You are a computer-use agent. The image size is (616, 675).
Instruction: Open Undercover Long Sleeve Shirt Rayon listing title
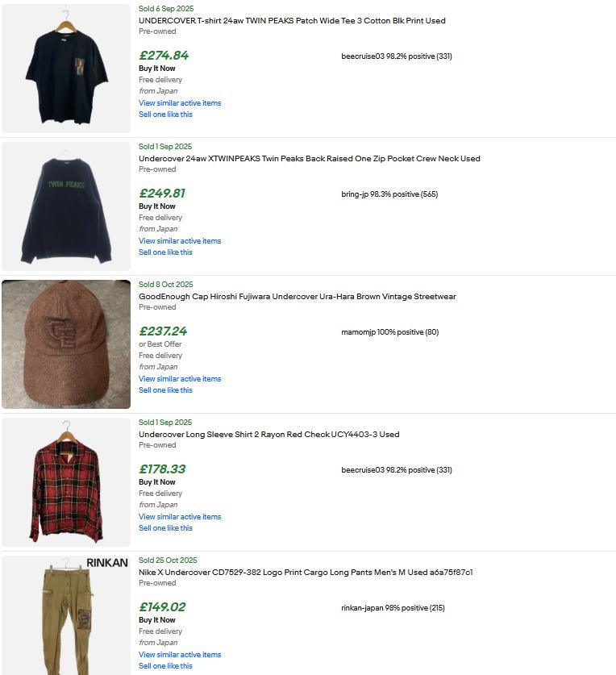pyautogui.click(x=269, y=435)
